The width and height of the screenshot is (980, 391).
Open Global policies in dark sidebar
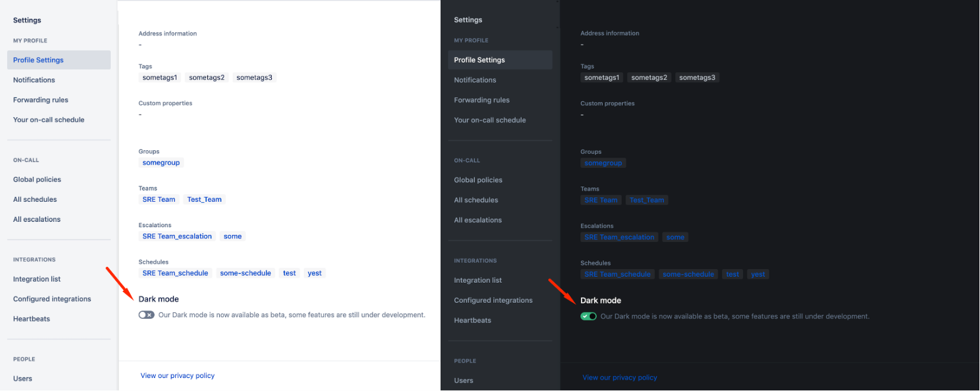tap(478, 180)
